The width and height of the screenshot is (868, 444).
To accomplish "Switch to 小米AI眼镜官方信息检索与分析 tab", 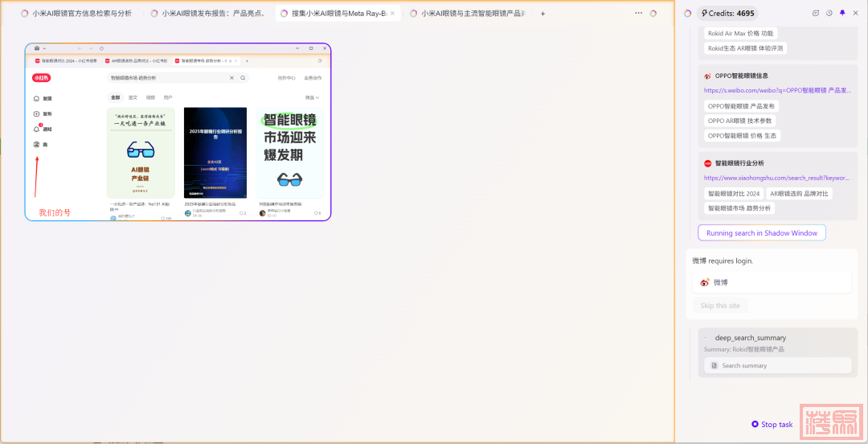I will click(80, 14).
